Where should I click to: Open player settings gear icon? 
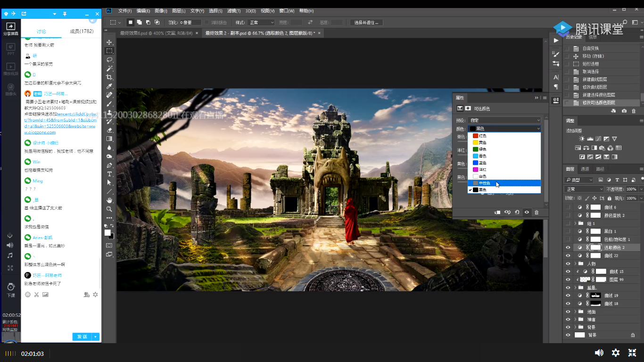click(615, 353)
